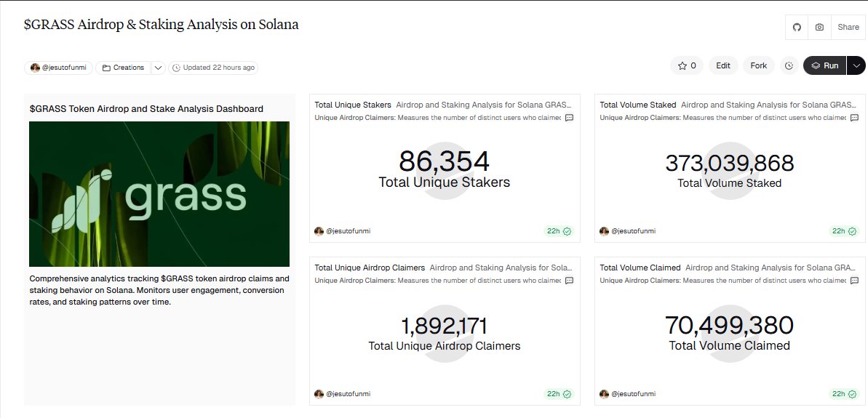This screenshot has width=868, height=418.
Task: Expand the dropdown arrow next to Creations
Action: tap(158, 68)
